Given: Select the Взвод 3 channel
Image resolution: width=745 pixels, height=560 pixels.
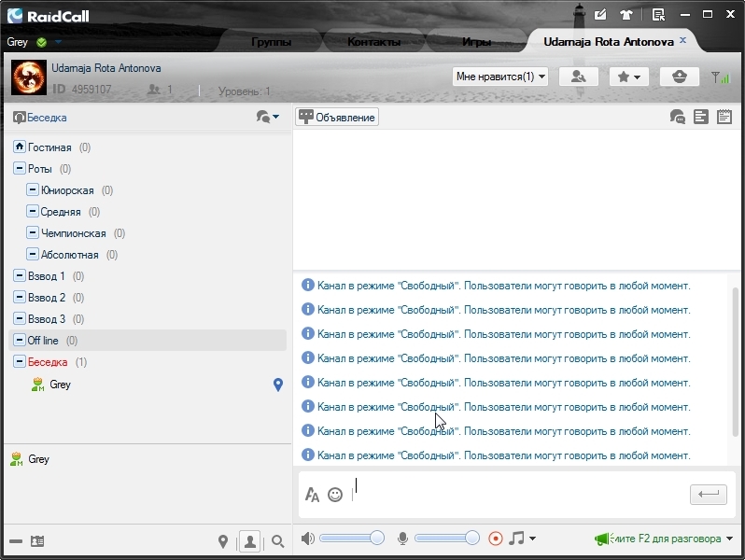Looking at the screenshot, I should (x=46, y=318).
